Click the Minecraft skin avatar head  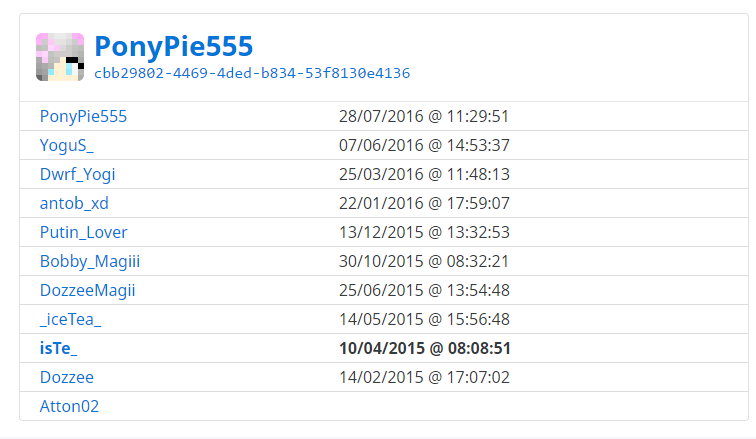click(60, 57)
